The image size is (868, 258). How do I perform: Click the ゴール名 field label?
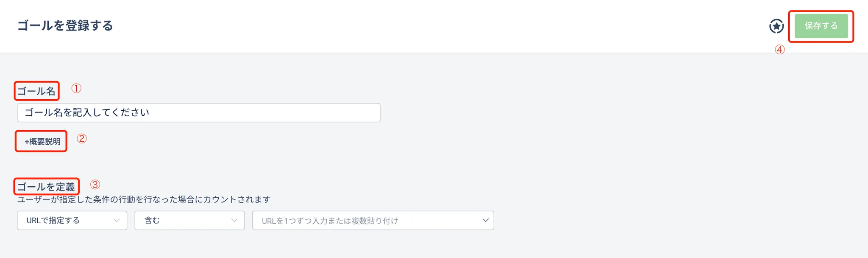[36, 91]
